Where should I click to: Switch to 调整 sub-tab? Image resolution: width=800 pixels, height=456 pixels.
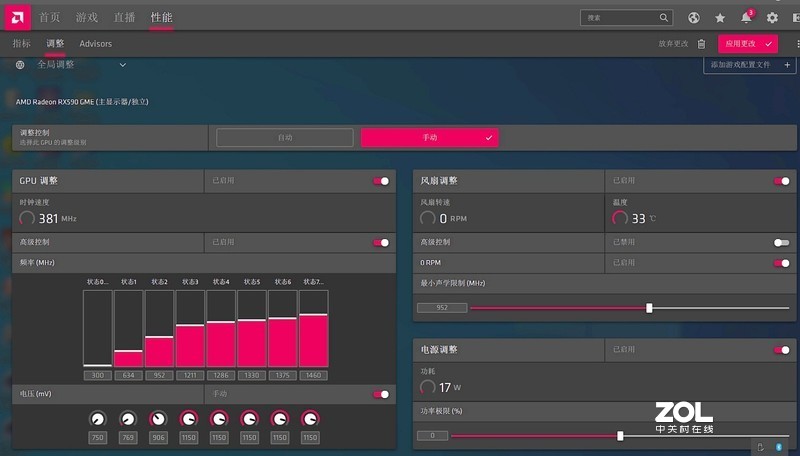point(55,44)
